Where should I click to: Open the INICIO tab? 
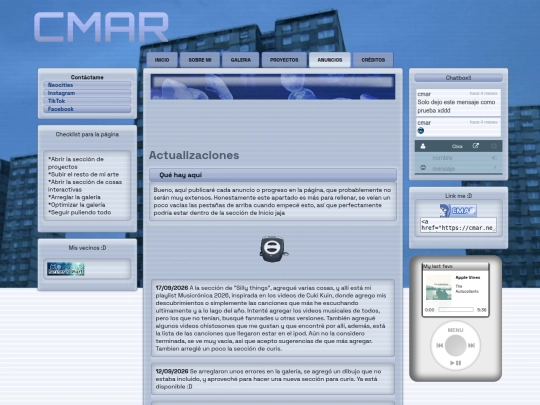(162, 60)
